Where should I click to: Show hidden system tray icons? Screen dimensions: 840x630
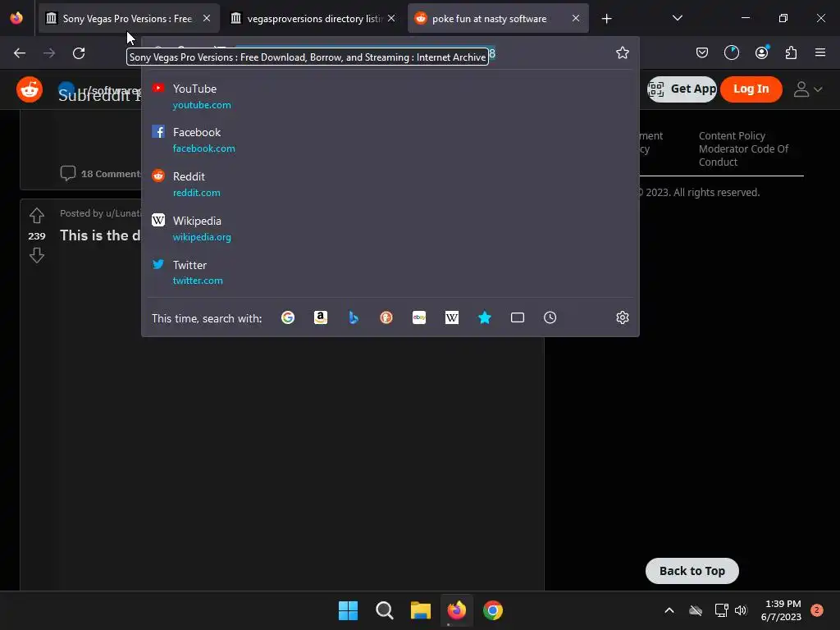[x=669, y=610]
